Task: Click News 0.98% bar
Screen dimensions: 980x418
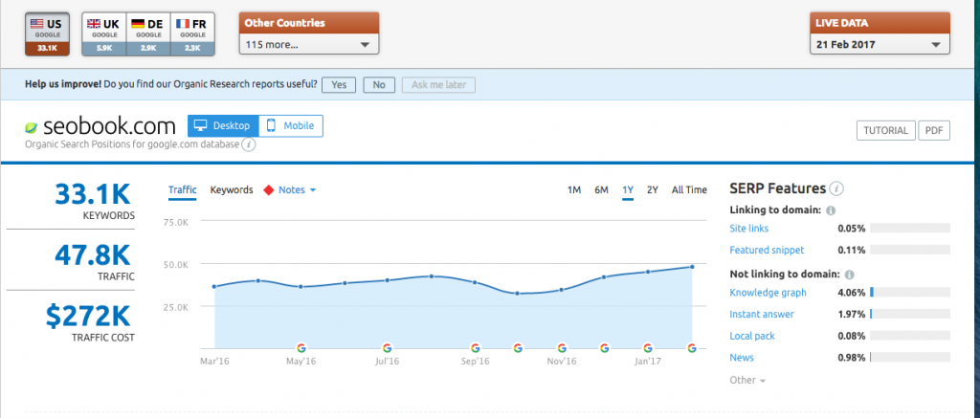Action: pos(910,358)
